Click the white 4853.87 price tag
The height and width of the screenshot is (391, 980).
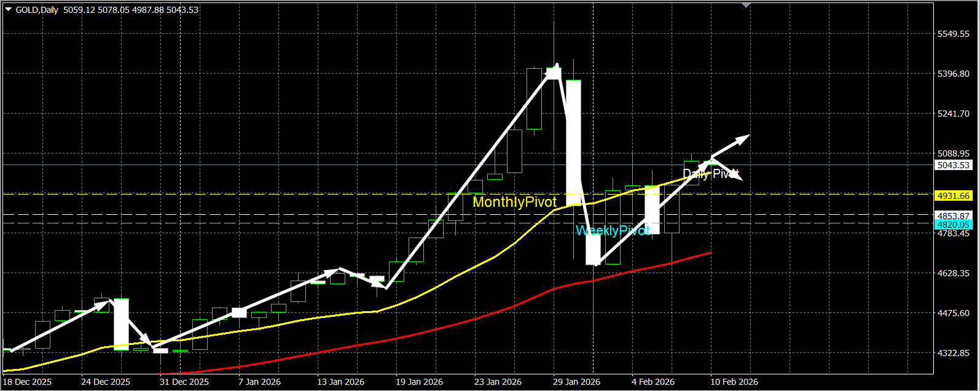pyautogui.click(x=954, y=215)
